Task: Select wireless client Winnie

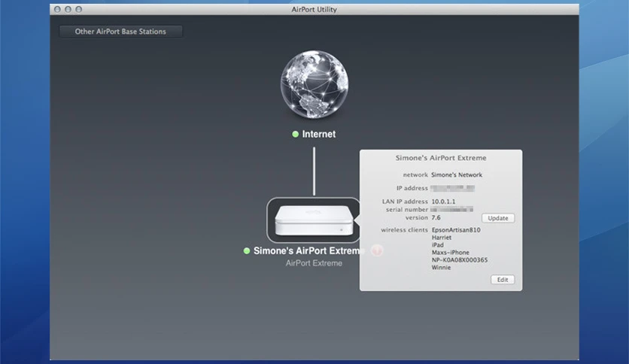Action: [441, 268]
